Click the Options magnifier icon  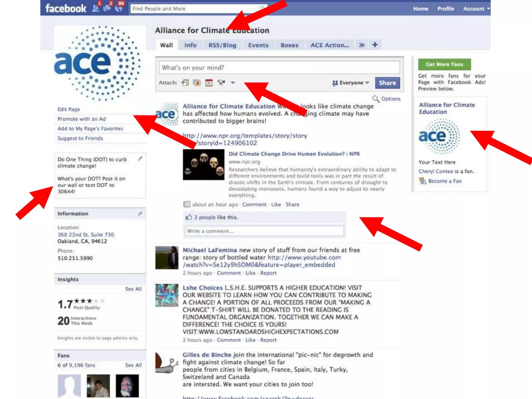coord(376,99)
